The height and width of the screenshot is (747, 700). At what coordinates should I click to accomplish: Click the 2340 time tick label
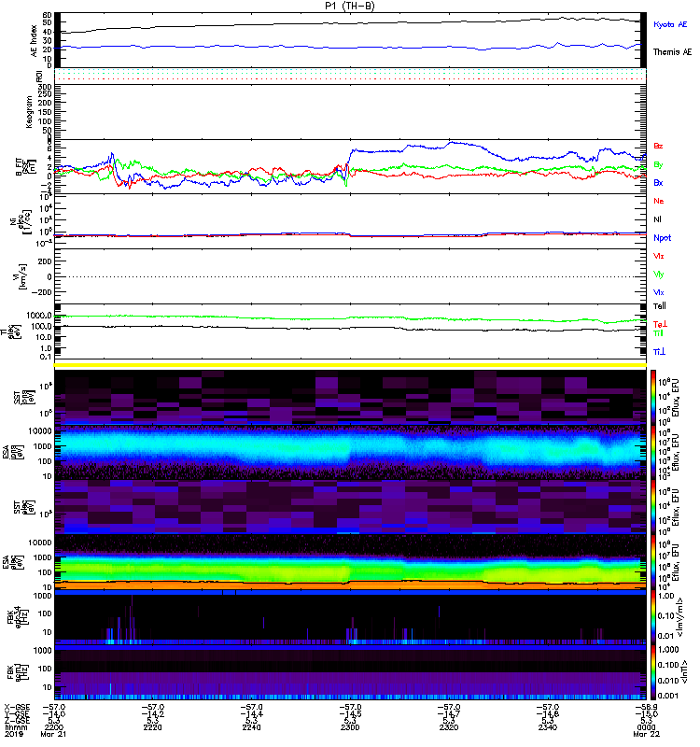pyautogui.click(x=548, y=727)
